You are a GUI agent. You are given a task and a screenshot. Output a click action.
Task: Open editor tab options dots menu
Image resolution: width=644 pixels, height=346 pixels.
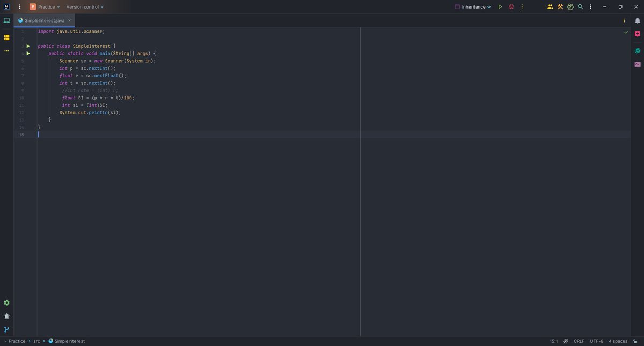pos(624,20)
